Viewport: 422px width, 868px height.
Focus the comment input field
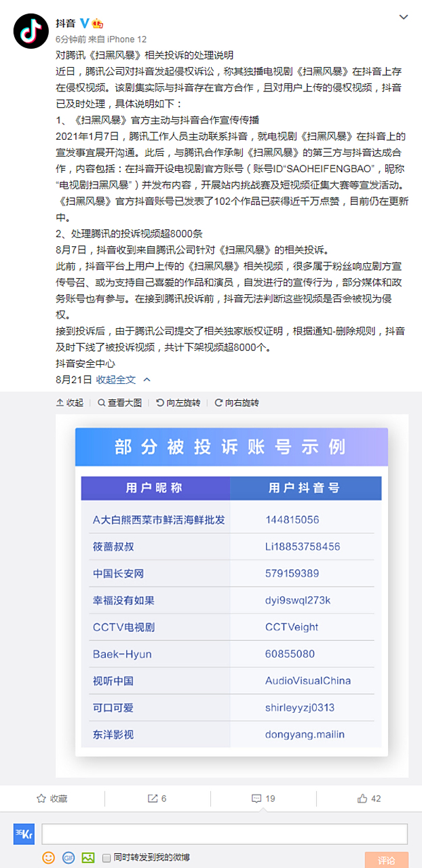pos(225,834)
